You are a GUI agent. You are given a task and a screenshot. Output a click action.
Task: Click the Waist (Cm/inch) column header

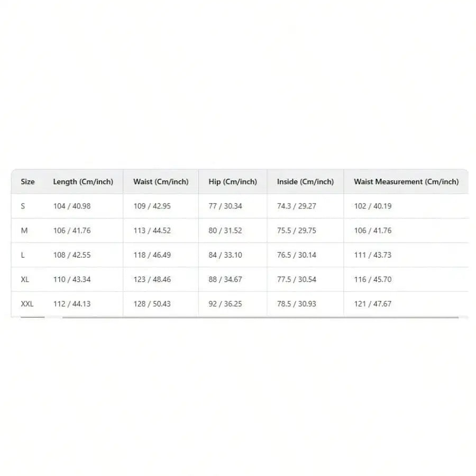click(x=161, y=181)
